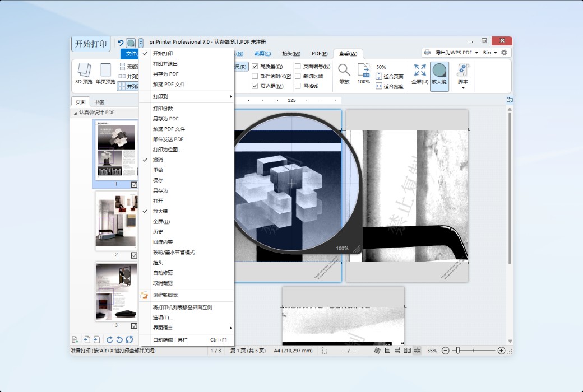Screen dimensions: 583x392
Task: Switch to the 裁剪(C) ribbon tab
Action: tap(262, 54)
